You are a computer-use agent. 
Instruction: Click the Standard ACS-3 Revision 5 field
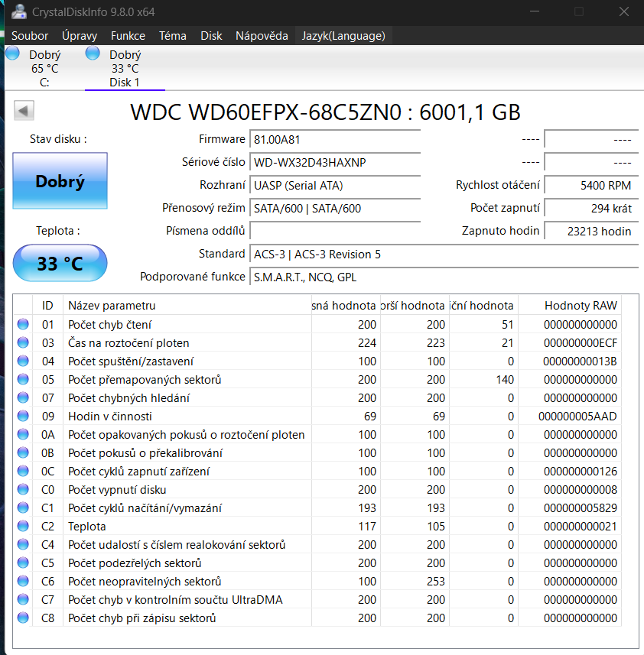[444, 255]
